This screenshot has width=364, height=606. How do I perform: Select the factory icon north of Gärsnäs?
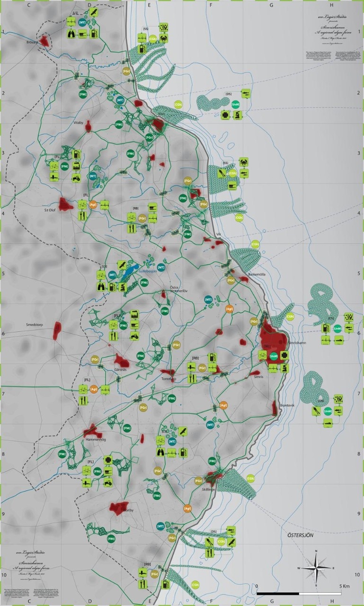(x=134, y=314)
